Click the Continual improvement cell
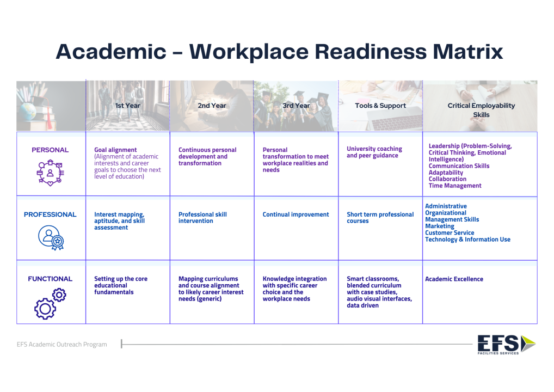The image size is (554, 392). (296, 215)
